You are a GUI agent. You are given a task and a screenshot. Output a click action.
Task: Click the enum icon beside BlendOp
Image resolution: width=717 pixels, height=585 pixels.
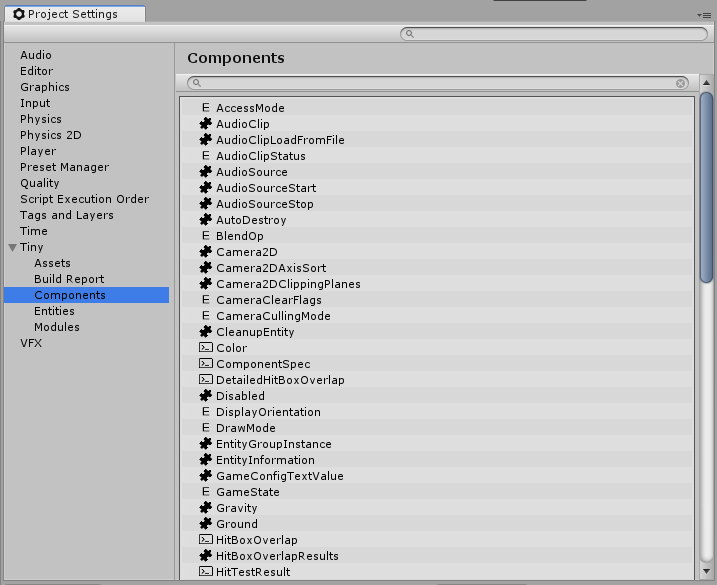coord(206,236)
